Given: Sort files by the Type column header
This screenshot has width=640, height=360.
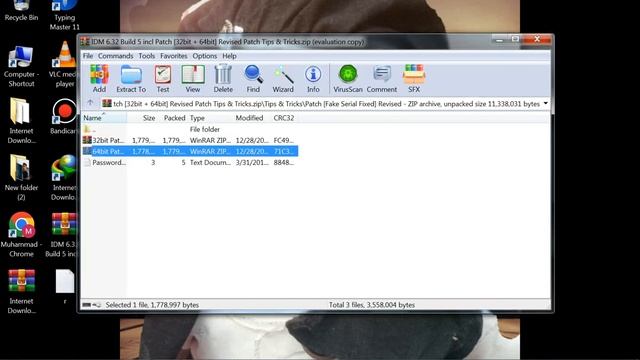Looking at the screenshot, I should (210, 118).
